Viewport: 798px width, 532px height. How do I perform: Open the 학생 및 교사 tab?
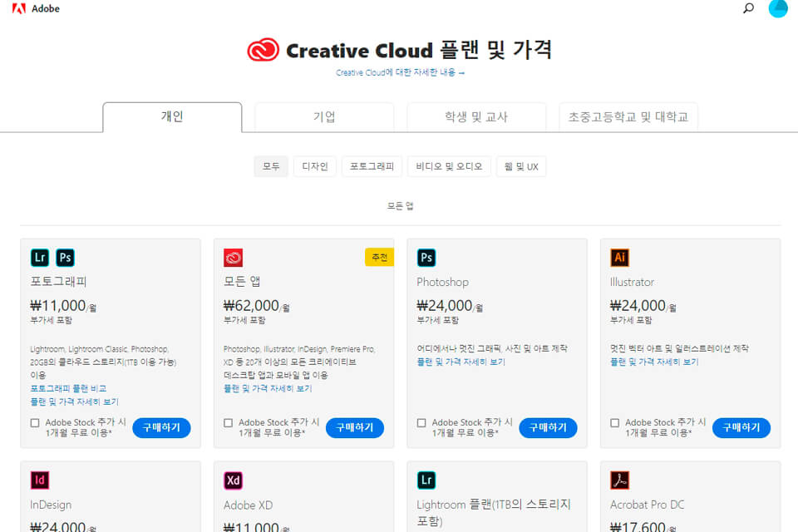[x=475, y=116]
